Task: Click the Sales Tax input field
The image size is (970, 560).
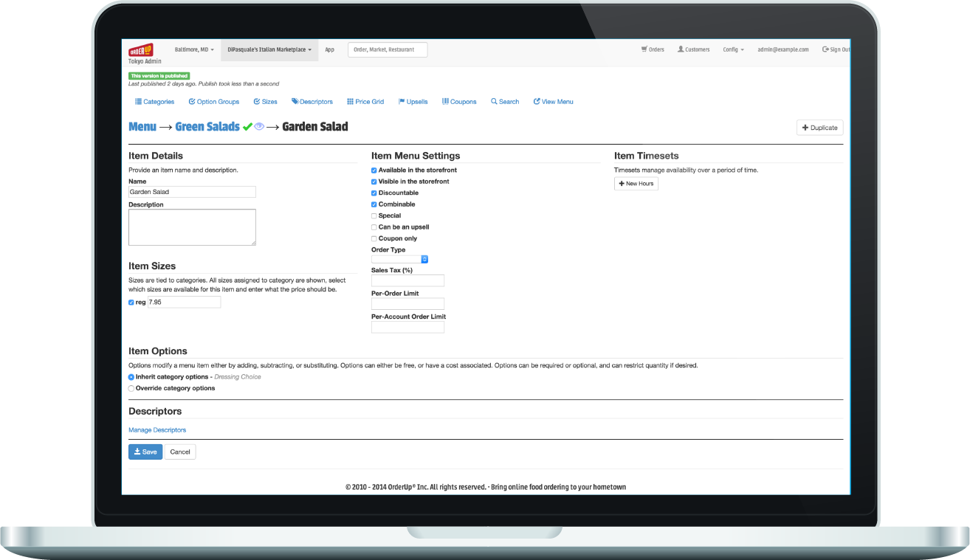Action: pyautogui.click(x=407, y=280)
